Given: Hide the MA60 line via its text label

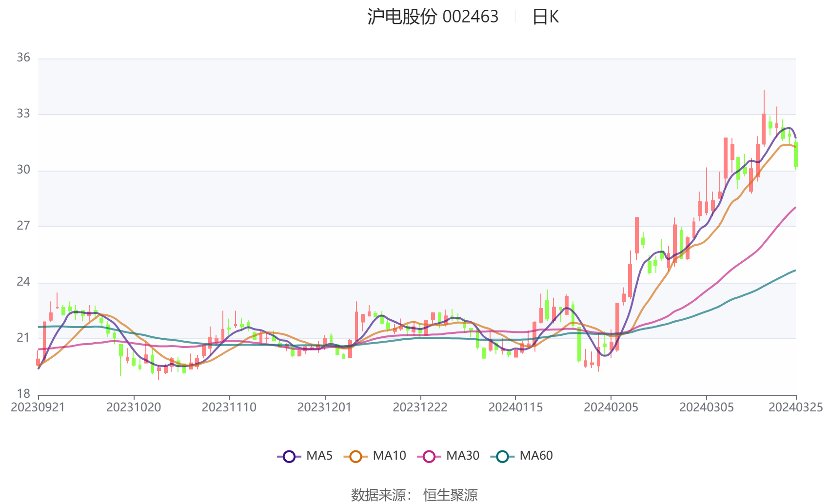Looking at the screenshot, I should pyautogui.click(x=536, y=456).
